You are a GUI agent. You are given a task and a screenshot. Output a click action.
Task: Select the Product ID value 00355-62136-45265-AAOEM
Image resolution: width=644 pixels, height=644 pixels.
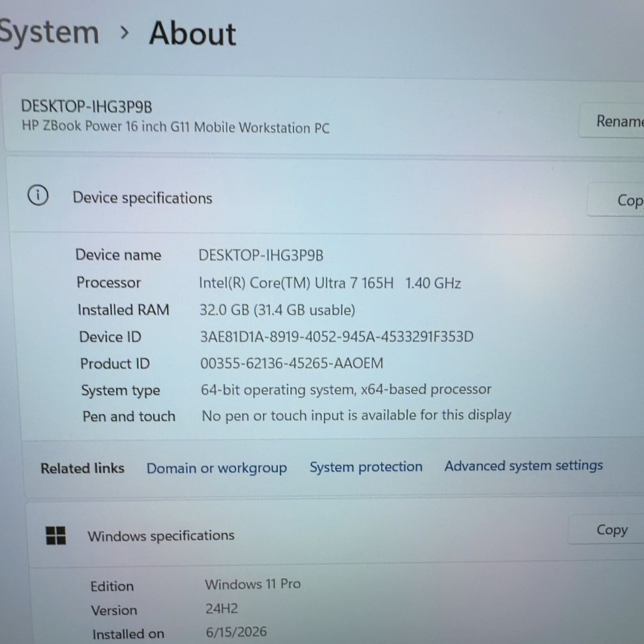click(292, 363)
